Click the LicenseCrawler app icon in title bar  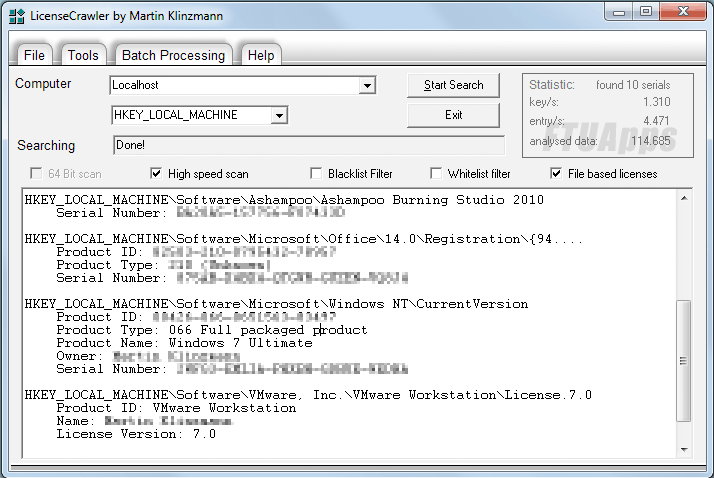17,16
